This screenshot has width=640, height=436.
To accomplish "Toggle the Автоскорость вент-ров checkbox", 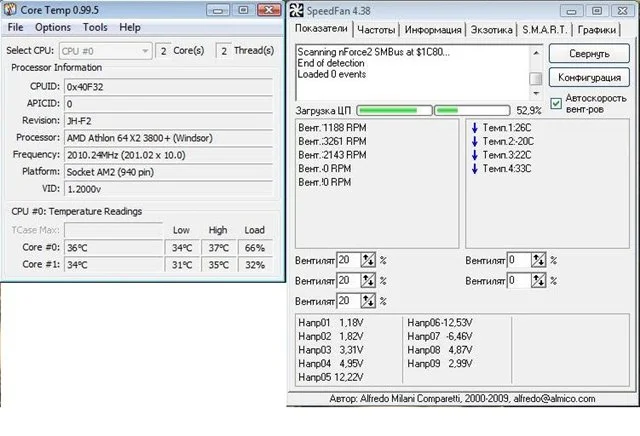I will tap(556, 103).
